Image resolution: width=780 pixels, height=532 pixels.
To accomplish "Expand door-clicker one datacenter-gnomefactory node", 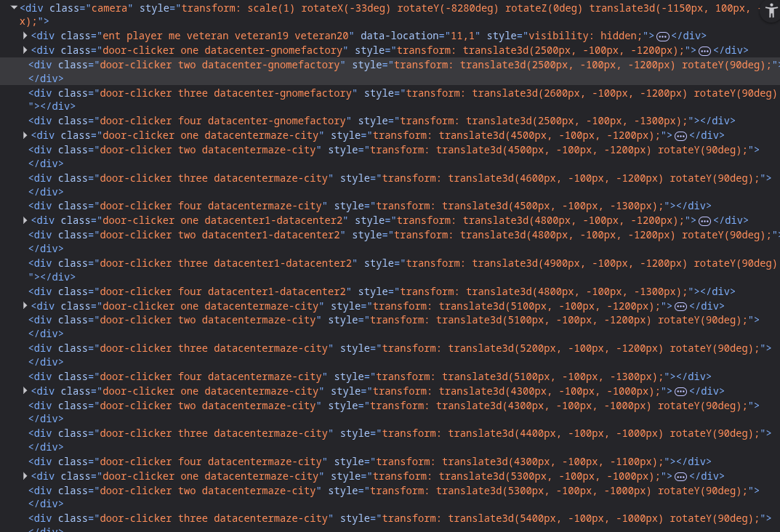I will pyautogui.click(x=26, y=51).
